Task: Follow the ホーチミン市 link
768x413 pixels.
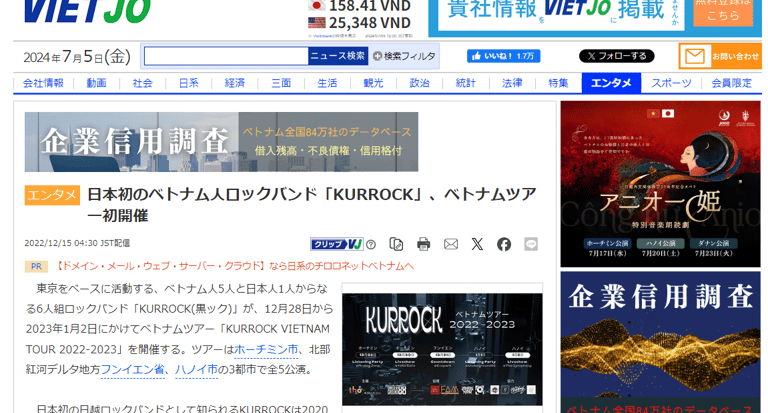Action: point(266,349)
